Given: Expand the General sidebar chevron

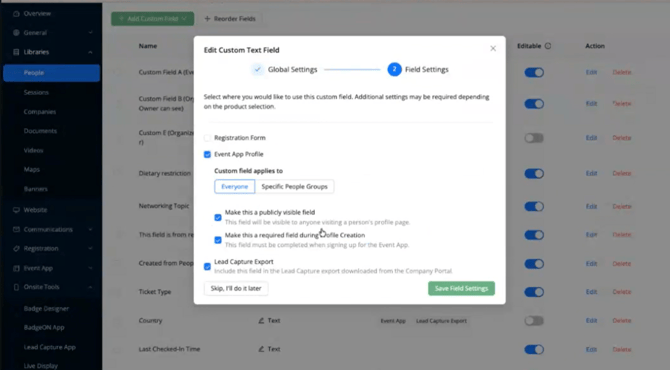Looking at the screenshot, I should coord(90,32).
